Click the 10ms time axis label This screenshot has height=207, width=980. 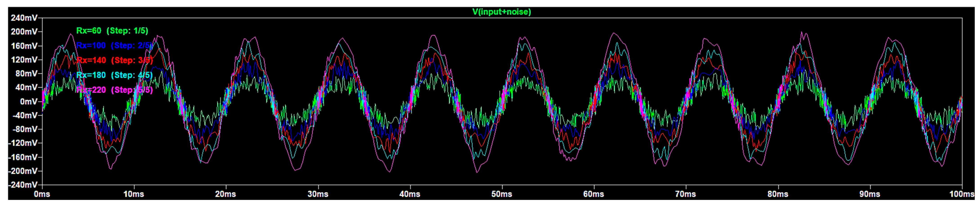click(x=134, y=194)
